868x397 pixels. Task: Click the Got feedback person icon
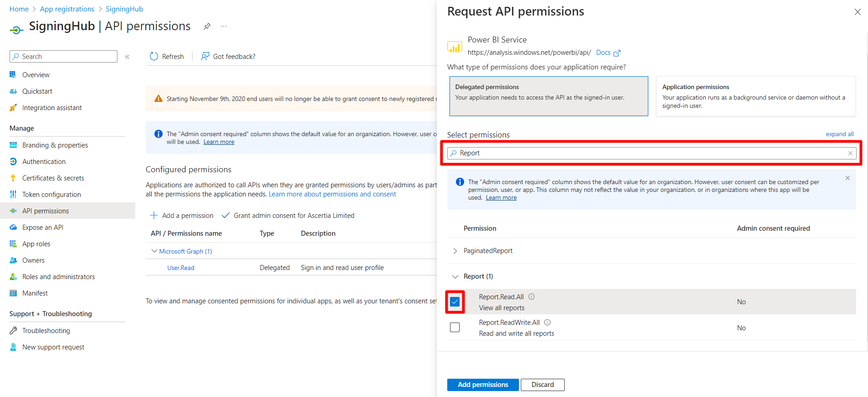205,56
